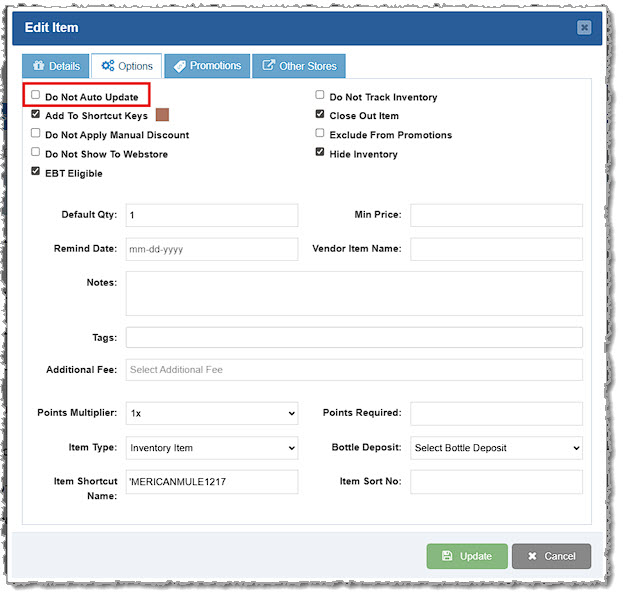Click the Points Required field
This screenshot has width=623, height=600.
[x=496, y=413]
